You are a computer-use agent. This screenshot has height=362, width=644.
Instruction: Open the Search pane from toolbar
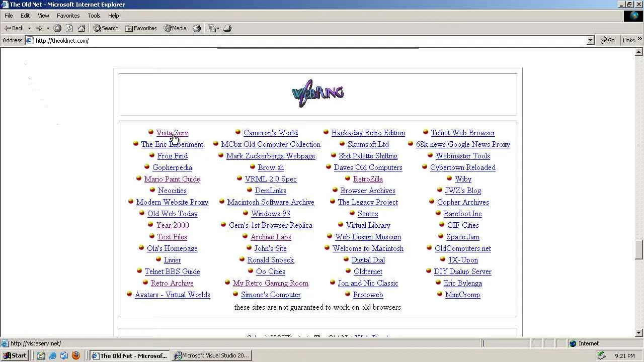(106, 28)
